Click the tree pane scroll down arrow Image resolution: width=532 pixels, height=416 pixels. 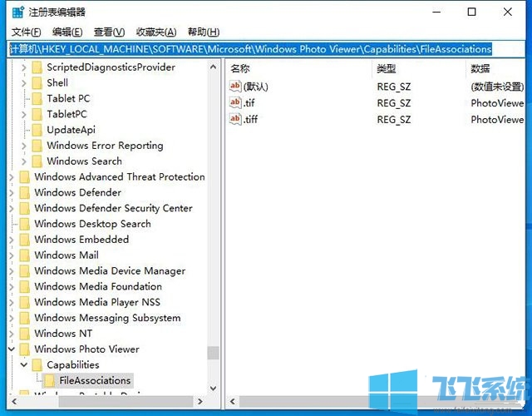(x=213, y=389)
